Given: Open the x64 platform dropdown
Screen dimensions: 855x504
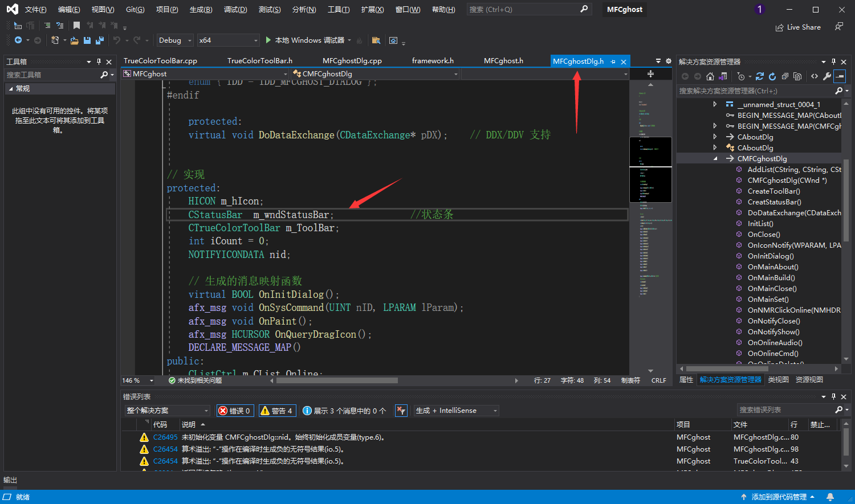Looking at the screenshot, I should 228,40.
